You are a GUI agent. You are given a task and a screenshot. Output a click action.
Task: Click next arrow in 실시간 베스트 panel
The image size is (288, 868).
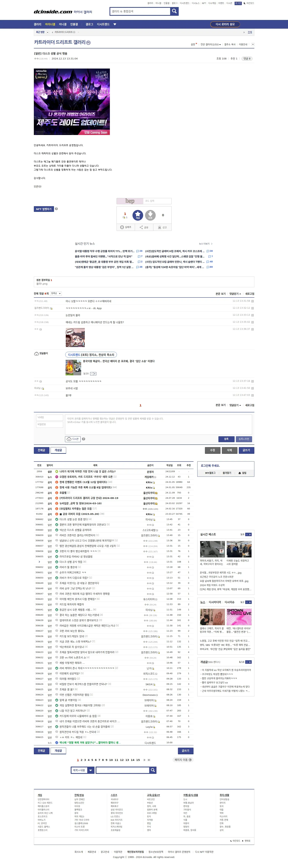(x=250, y=534)
